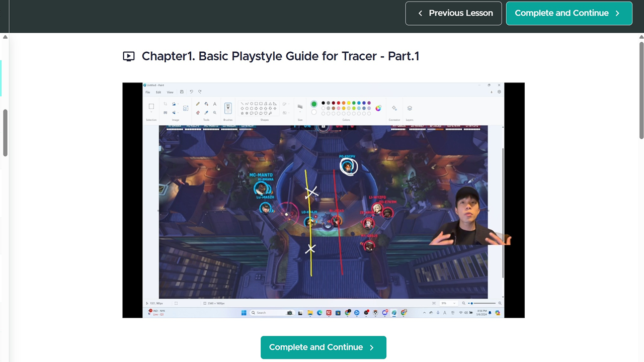Open the Cocreator feature in Paint
Screen dimensions: 644x362
point(394,108)
